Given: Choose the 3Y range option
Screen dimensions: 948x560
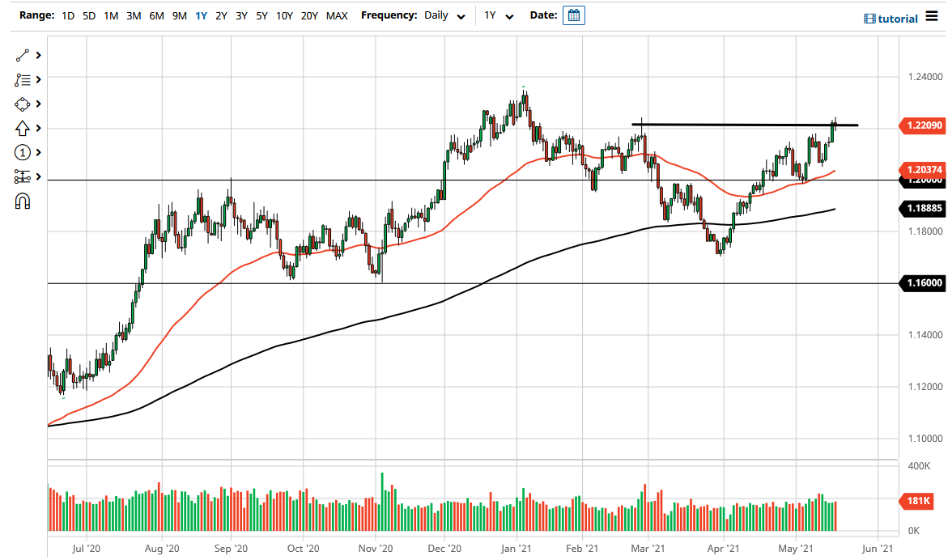Looking at the screenshot, I should click(x=241, y=15).
